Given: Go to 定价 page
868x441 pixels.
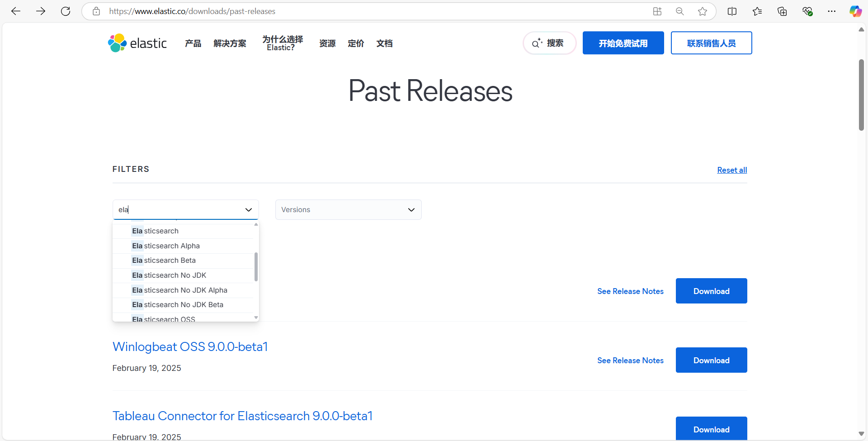Looking at the screenshot, I should pos(356,43).
